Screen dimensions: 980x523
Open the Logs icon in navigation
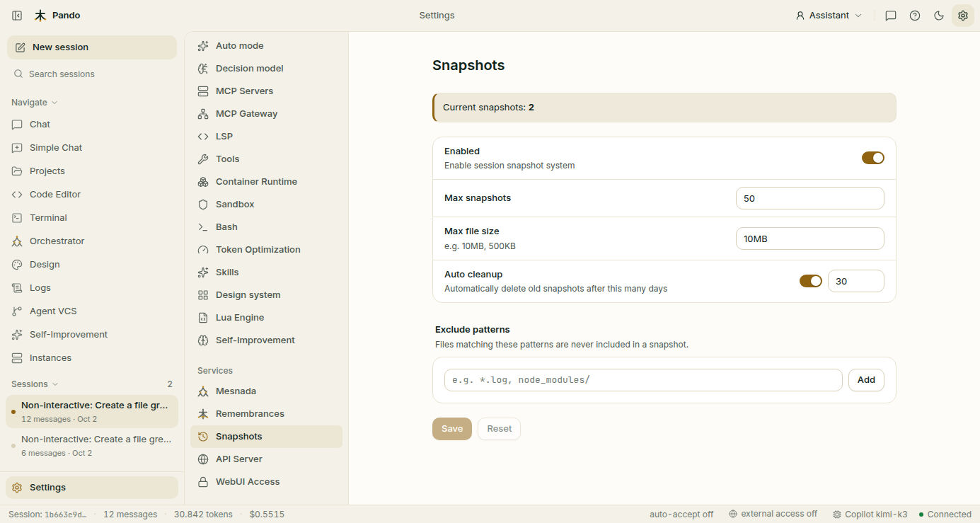17,288
